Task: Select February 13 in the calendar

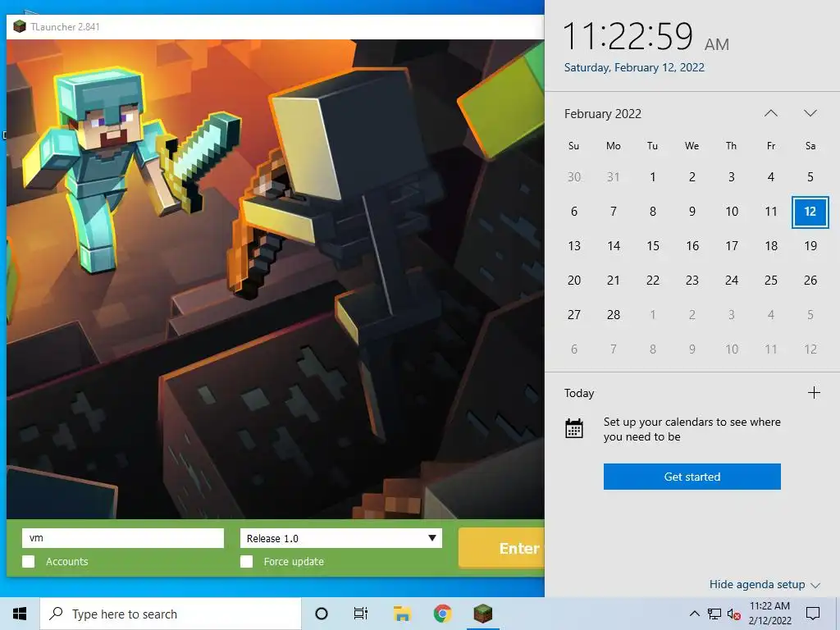Action: [x=574, y=246]
